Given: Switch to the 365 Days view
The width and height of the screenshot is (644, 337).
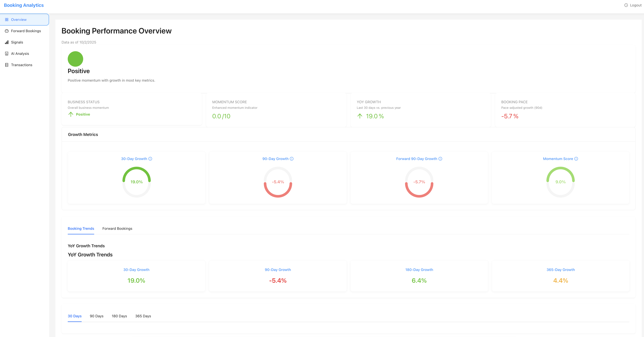Looking at the screenshot, I should (143, 316).
